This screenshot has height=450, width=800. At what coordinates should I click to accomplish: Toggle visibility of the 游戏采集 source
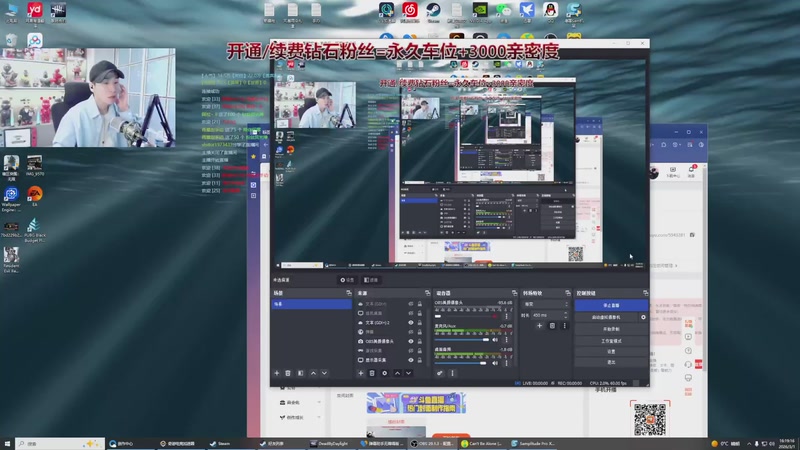tap(411, 351)
